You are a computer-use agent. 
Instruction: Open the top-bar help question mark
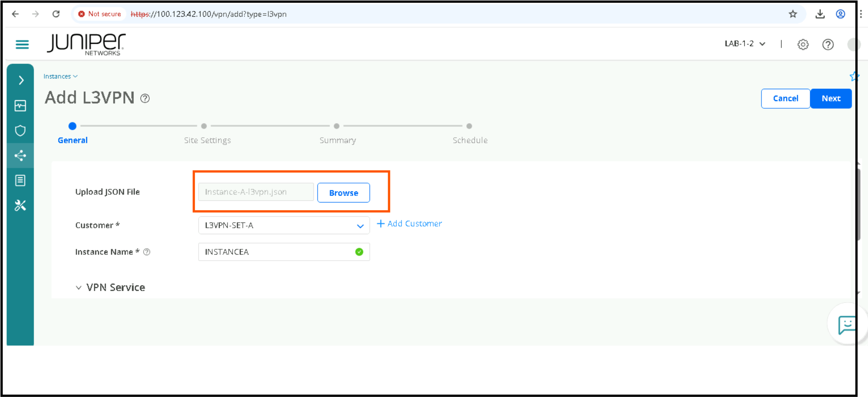828,44
